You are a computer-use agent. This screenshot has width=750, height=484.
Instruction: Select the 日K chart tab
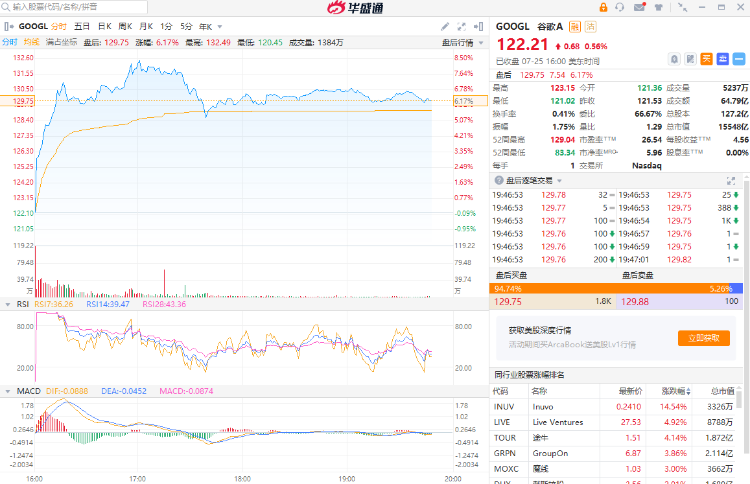point(104,25)
